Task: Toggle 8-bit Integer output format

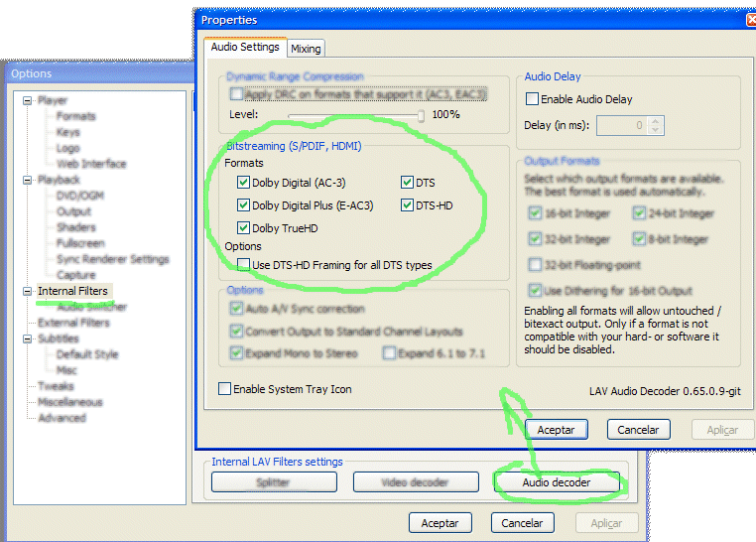Action: tap(639, 238)
